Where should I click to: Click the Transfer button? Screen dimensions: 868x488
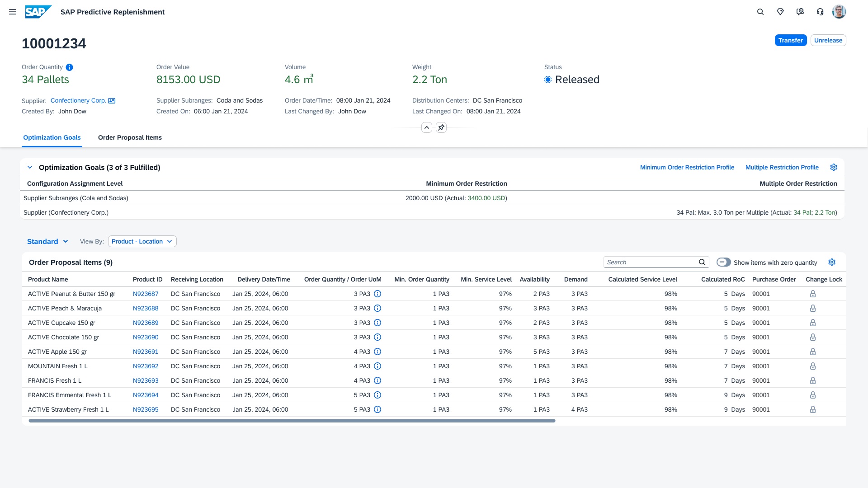point(790,40)
